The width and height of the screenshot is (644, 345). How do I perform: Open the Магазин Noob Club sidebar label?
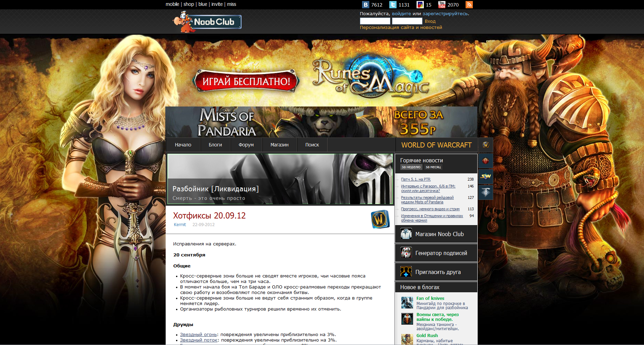[x=440, y=234]
